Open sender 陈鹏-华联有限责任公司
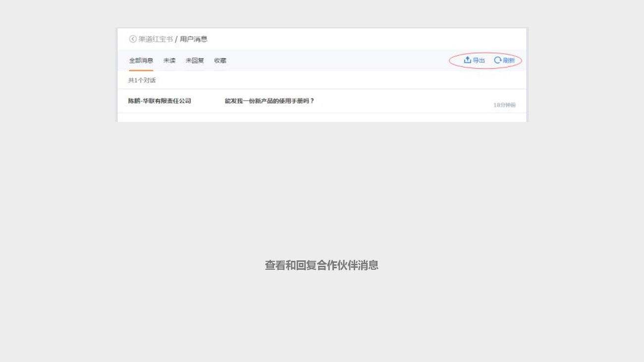This screenshot has height=362, width=644. (160, 101)
